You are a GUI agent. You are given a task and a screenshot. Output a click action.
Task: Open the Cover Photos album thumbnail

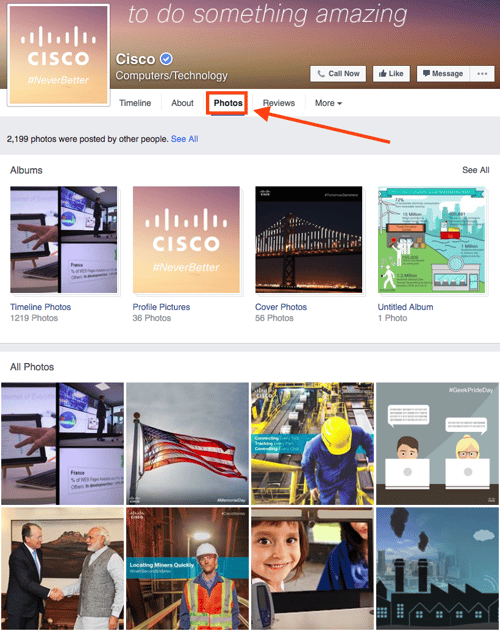(308, 239)
